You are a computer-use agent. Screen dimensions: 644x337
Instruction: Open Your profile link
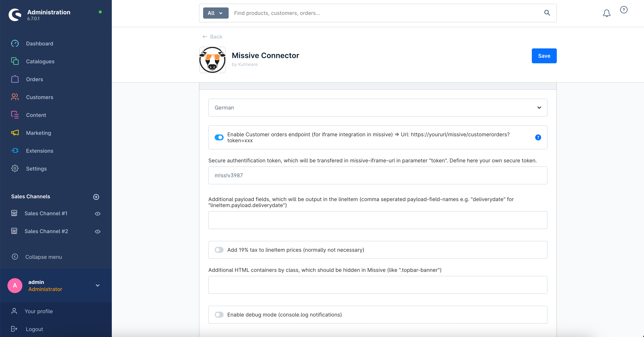point(39,311)
